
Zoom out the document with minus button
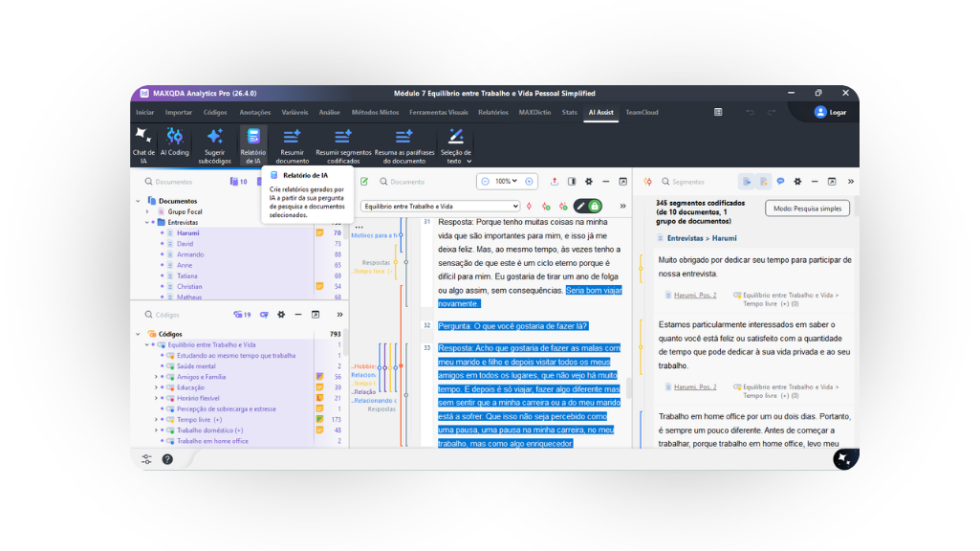(485, 182)
